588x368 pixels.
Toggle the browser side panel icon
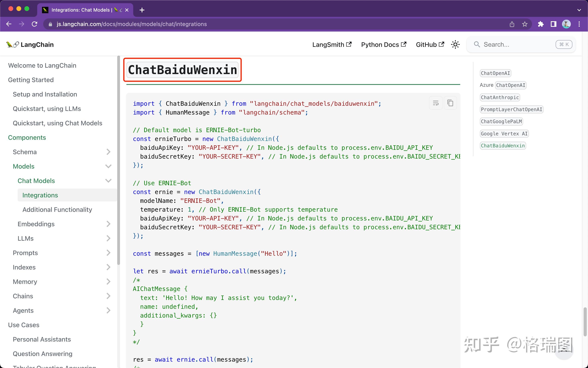[x=553, y=24]
